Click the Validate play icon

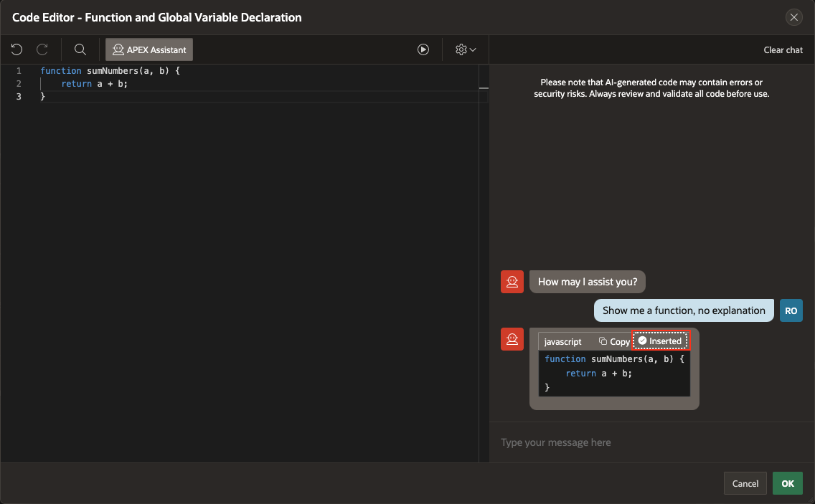coord(423,49)
